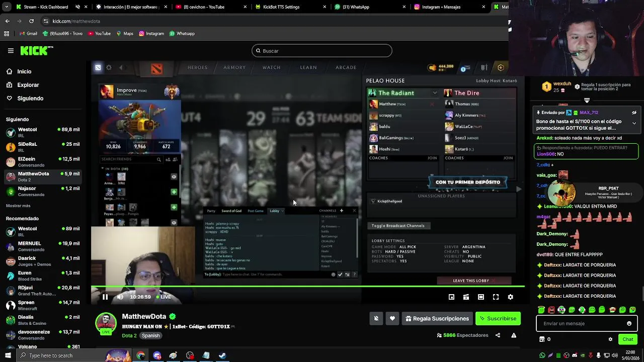
Task: Click the heart follow button
Action: (x=392, y=318)
